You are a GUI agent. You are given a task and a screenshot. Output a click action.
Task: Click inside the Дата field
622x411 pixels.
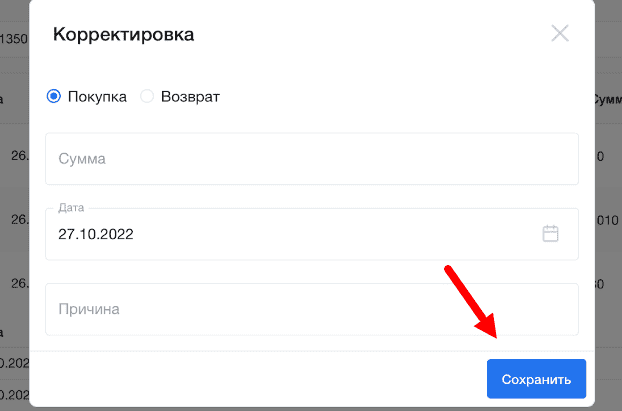(312, 234)
